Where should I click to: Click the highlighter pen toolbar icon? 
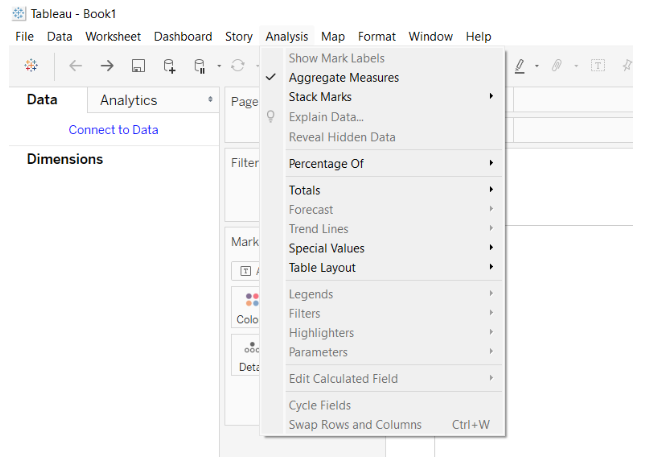tap(519, 66)
